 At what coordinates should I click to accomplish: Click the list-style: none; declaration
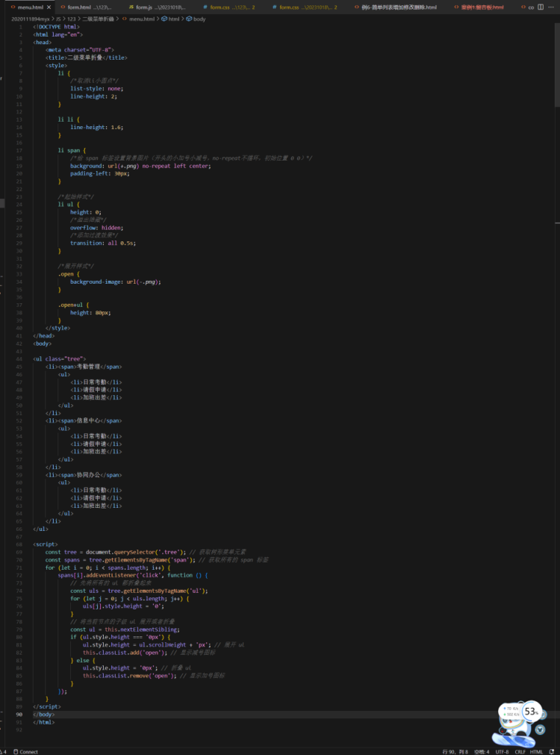click(97, 89)
